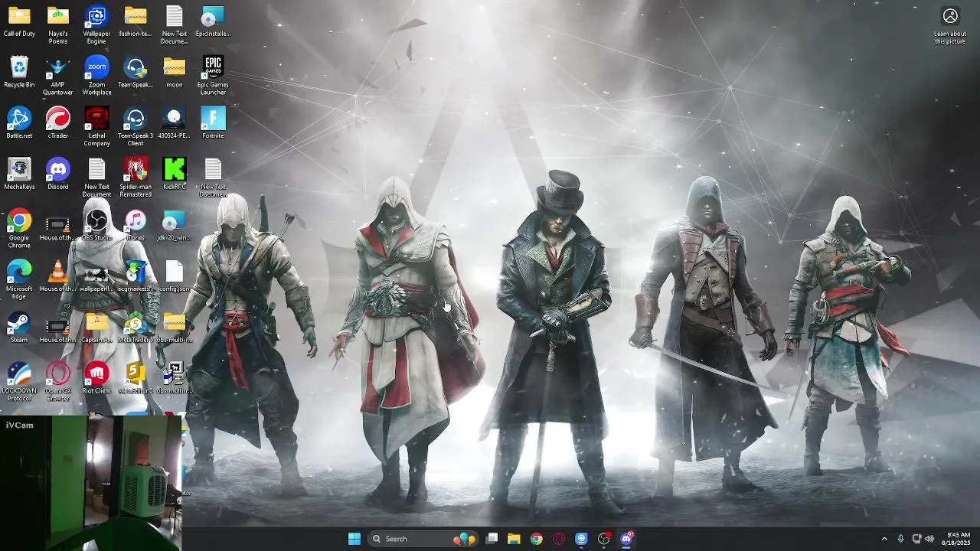Open Chrome from the taskbar
This screenshot has width=980, height=551.
[536, 539]
